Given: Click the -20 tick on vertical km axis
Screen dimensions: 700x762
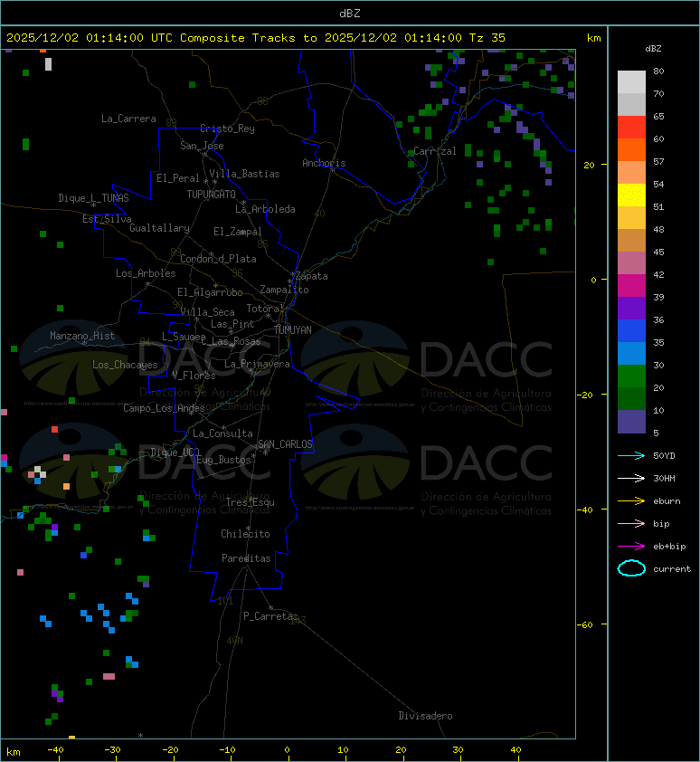Looking at the screenshot, I should 585,395.
